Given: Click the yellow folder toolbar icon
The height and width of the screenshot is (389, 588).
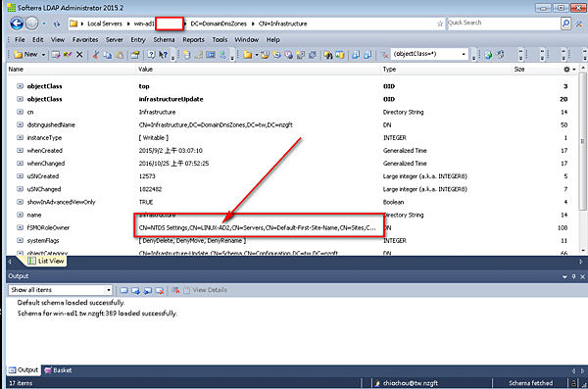Looking at the screenshot, I should (247, 55).
